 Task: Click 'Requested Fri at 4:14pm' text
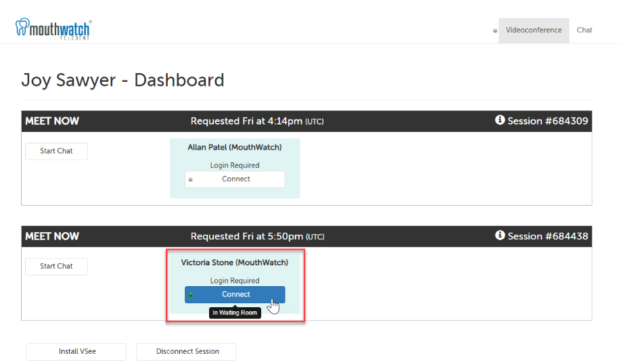[x=246, y=121]
